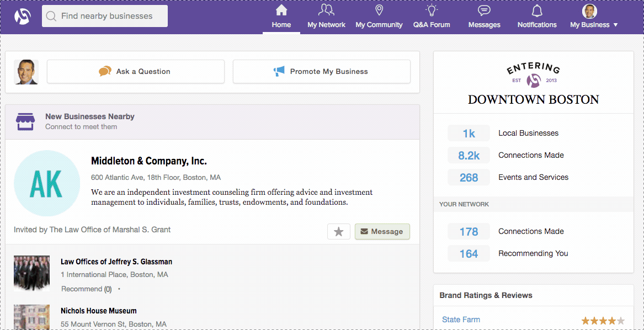Click the purple storefront icon
This screenshot has height=330, width=644.
click(x=25, y=121)
